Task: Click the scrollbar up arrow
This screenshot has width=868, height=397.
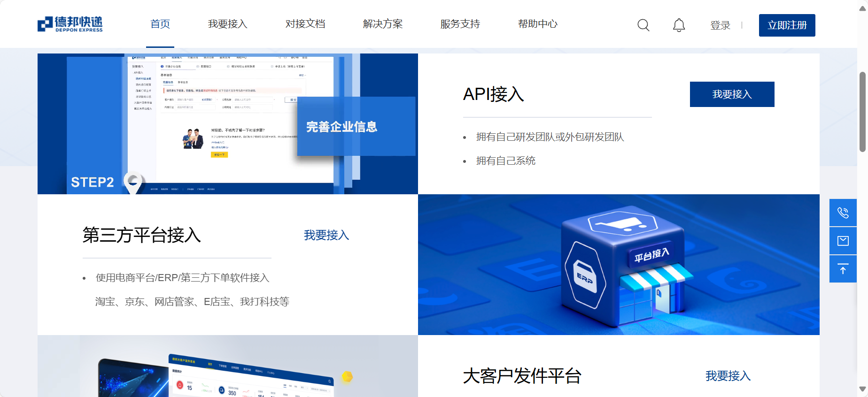Action: 862,8
